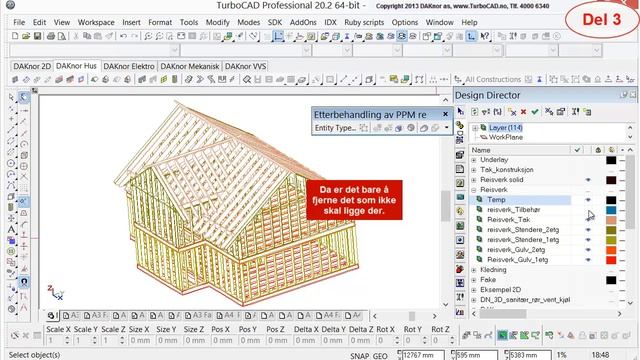Switch to DAKnor Elektro tab
This screenshot has width=640, height=360.
129,66
